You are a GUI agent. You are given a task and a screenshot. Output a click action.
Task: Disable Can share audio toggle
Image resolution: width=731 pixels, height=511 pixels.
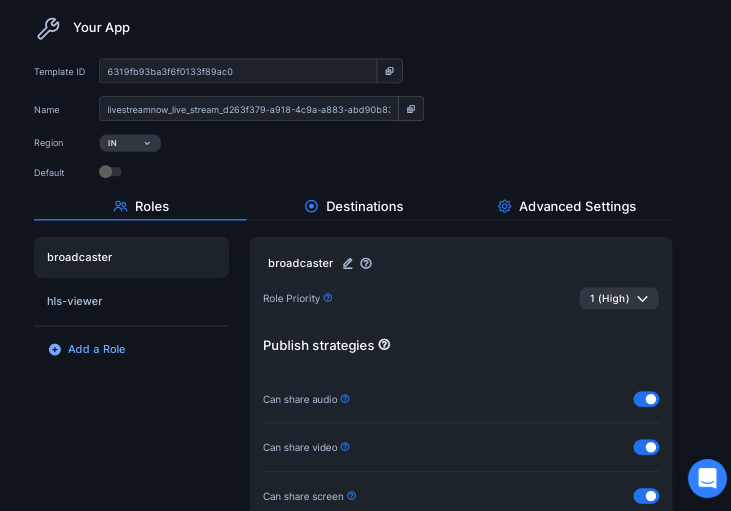point(646,399)
